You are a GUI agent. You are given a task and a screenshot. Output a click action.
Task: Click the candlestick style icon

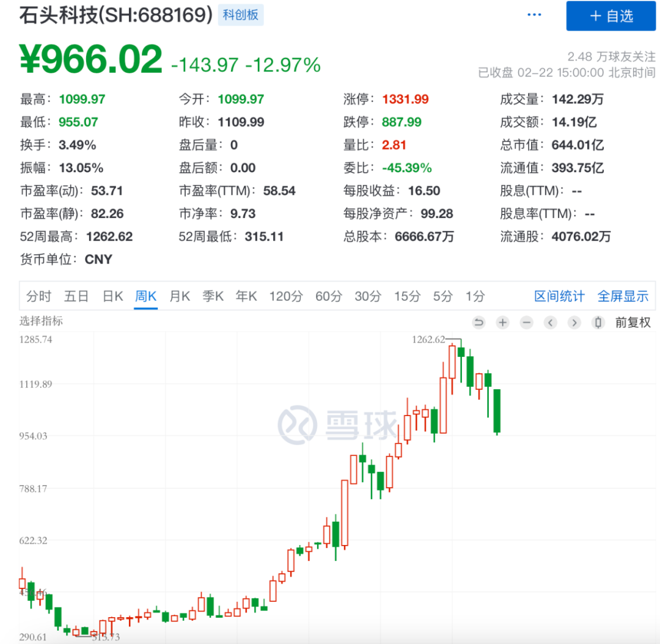point(598,323)
